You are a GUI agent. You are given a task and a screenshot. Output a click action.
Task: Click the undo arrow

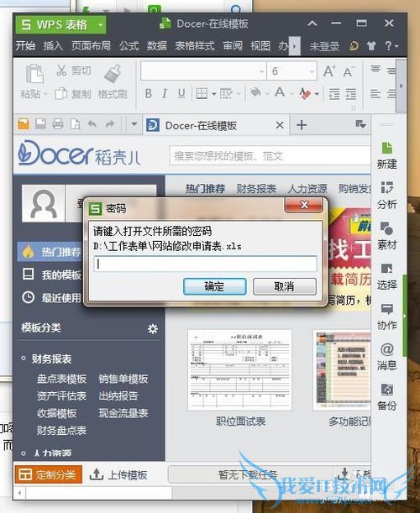pyautogui.click(x=92, y=124)
